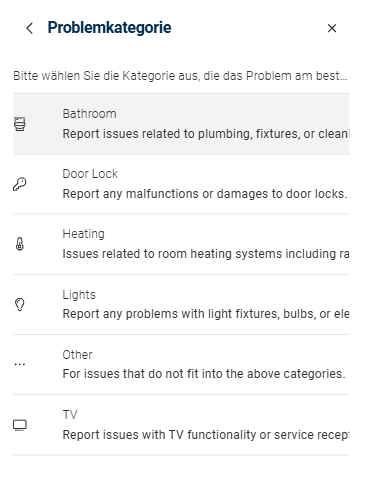Go back using the left chevron arrow

[29, 28]
